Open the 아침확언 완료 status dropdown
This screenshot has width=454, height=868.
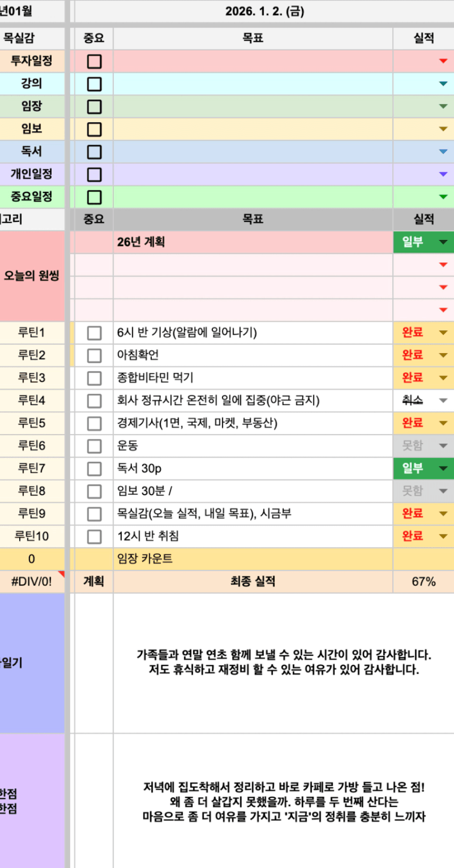click(443, 355)
